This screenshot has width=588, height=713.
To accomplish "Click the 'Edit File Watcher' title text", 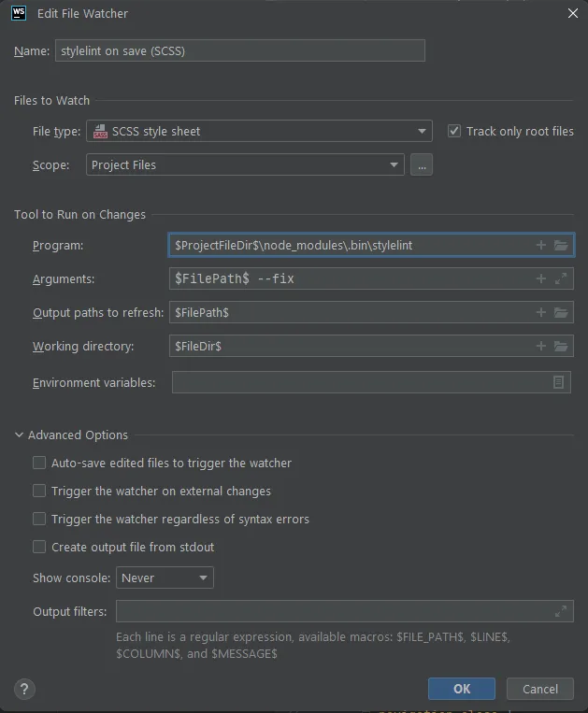I will pos(82,14).
